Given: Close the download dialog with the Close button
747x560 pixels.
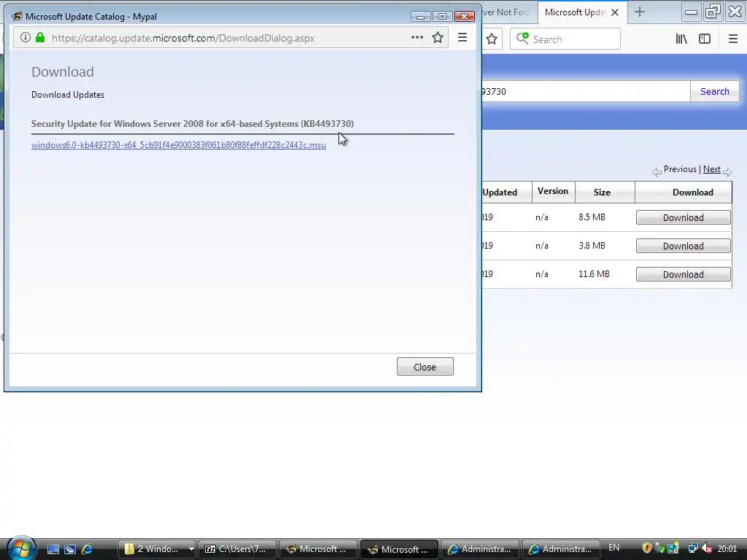Looking at the screenshot, I should point(425,367).
